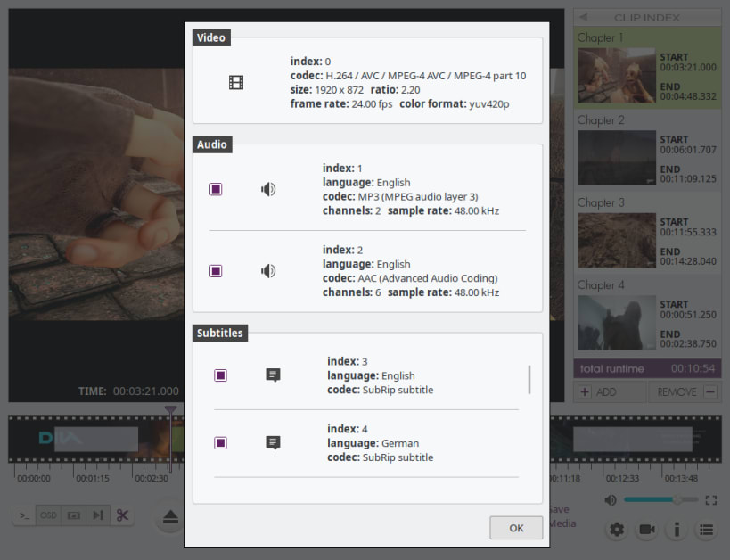Adjust the volume slider

tap(661, 500)
